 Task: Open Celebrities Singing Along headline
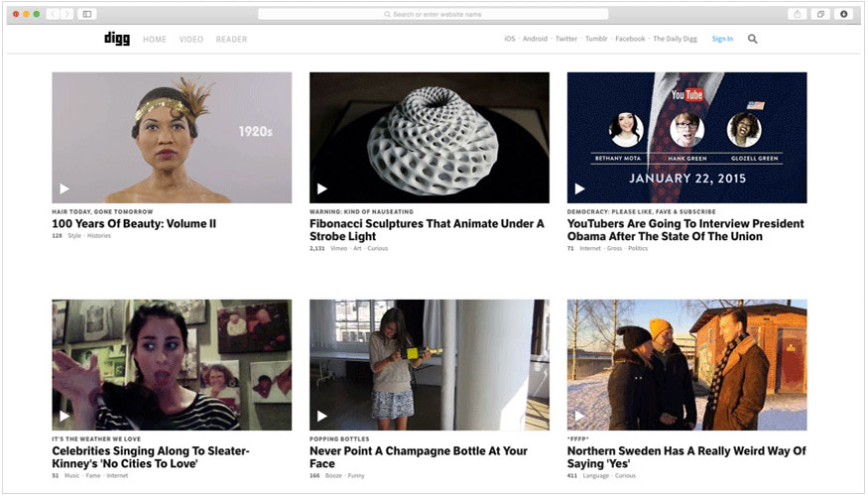coord(151,456)
